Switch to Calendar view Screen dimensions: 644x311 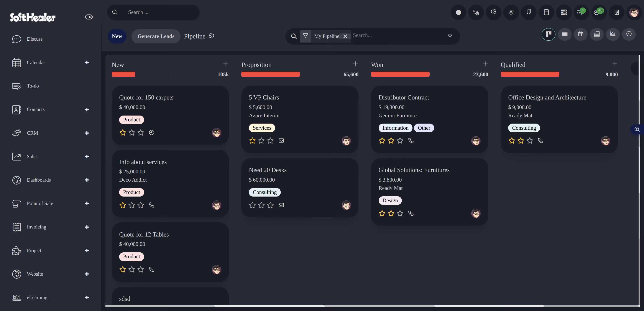tap(580, 34)
